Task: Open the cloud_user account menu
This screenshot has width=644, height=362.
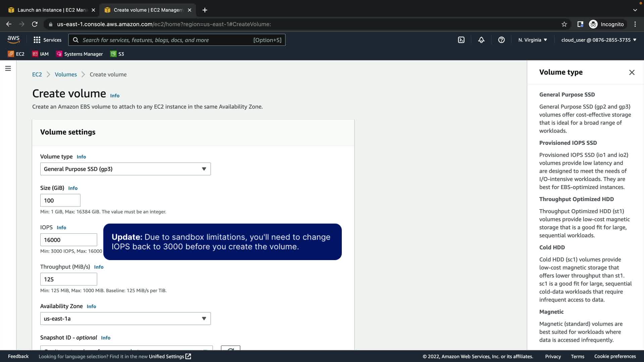Action: (x=598, y=40)
